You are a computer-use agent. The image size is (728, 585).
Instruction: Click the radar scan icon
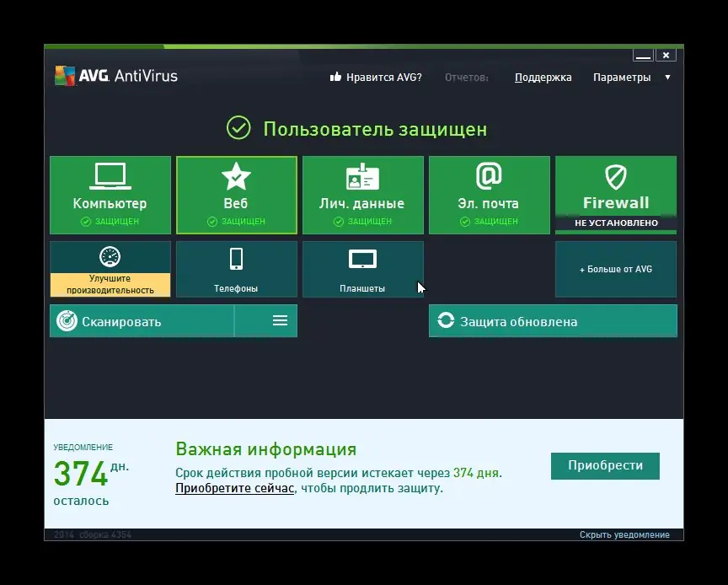(x=67, y=321)
